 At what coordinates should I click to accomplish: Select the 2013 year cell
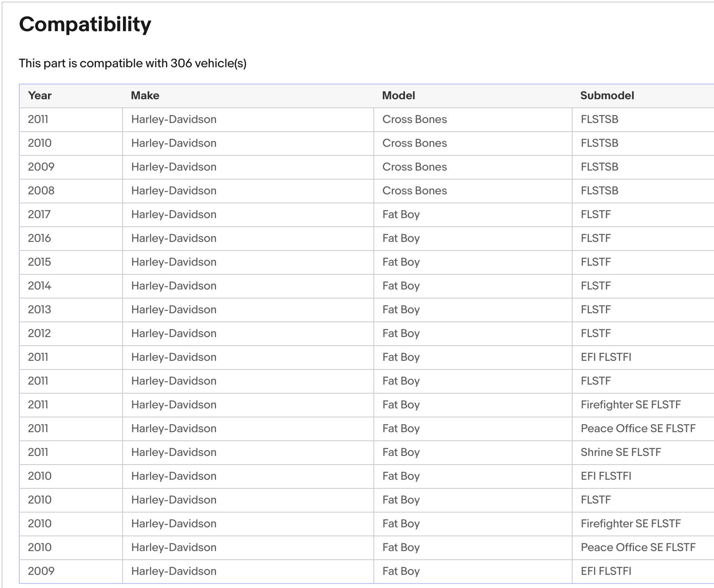39,310
